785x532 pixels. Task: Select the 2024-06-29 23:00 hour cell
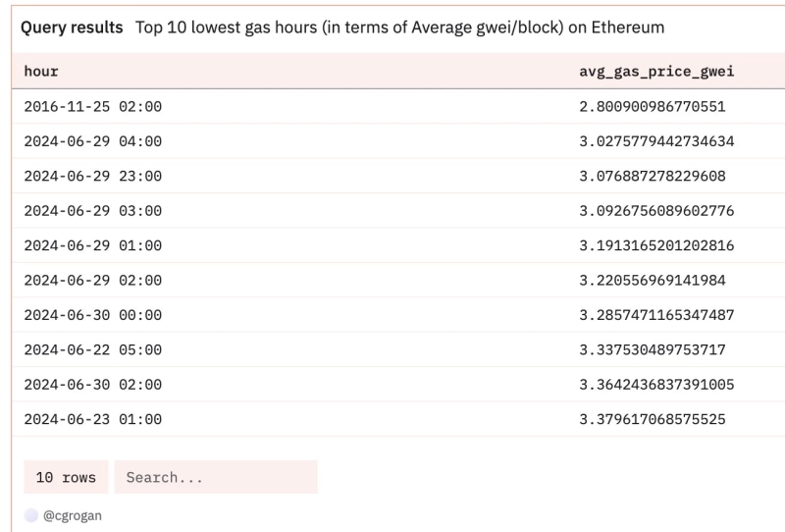tap(92, 176)
